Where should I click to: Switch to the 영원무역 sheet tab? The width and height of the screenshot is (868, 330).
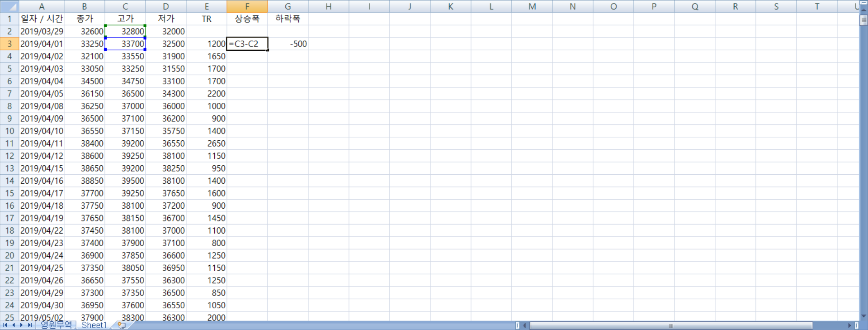point(56,325)
